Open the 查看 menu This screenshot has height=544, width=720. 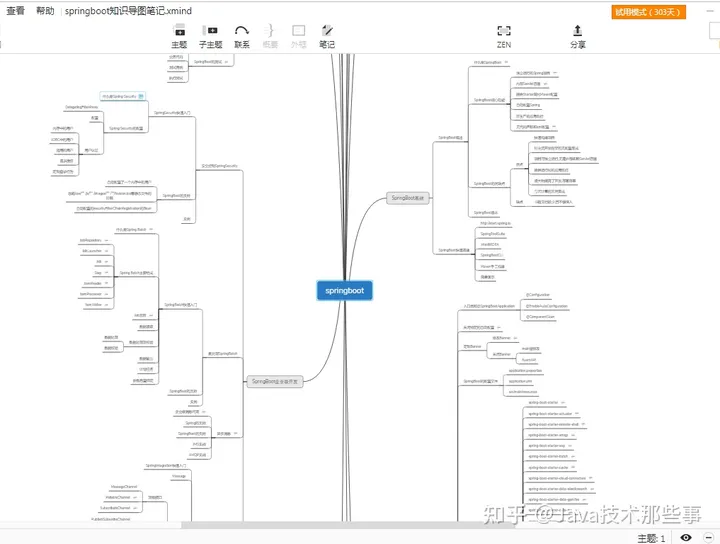coord(16,11)
